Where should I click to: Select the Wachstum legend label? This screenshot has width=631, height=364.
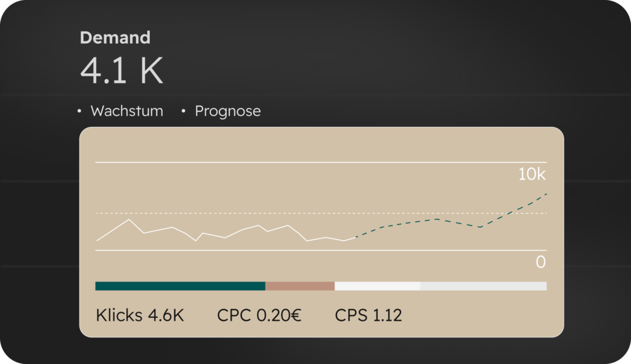(127, 111)
